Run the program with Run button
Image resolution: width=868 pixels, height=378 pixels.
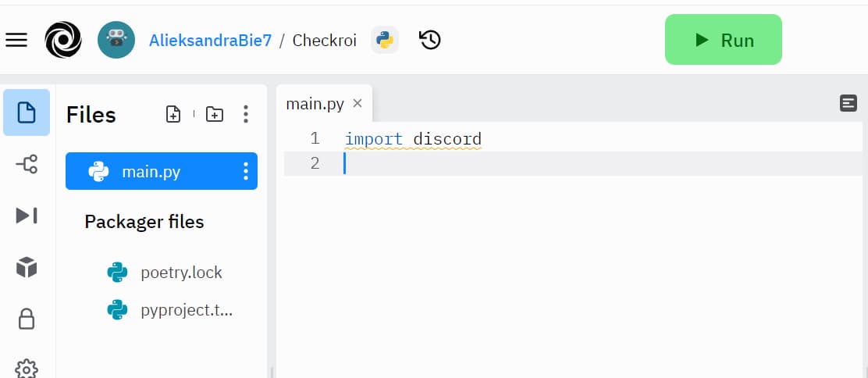coord(723,40)
